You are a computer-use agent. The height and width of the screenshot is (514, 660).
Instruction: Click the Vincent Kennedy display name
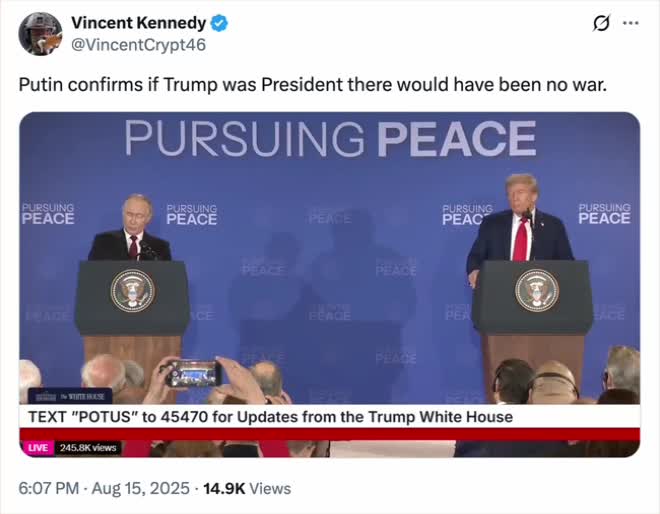coord(138,23)
